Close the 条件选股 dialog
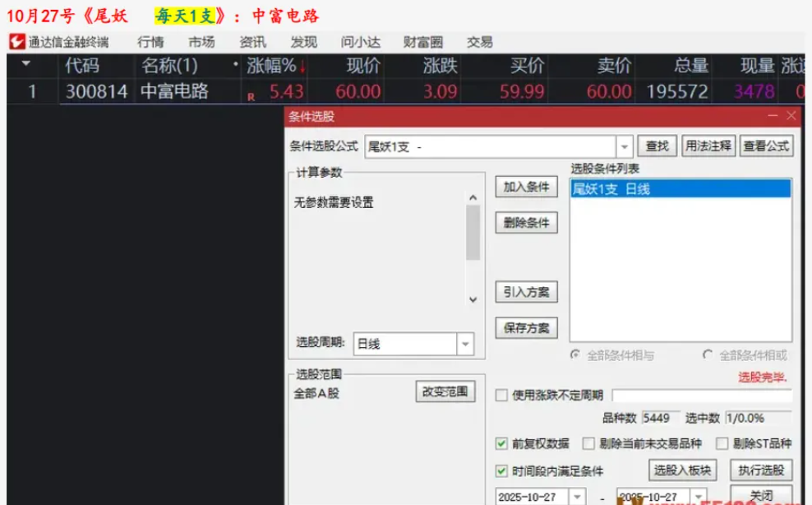The image size is (812, 505). pos(791,117)
